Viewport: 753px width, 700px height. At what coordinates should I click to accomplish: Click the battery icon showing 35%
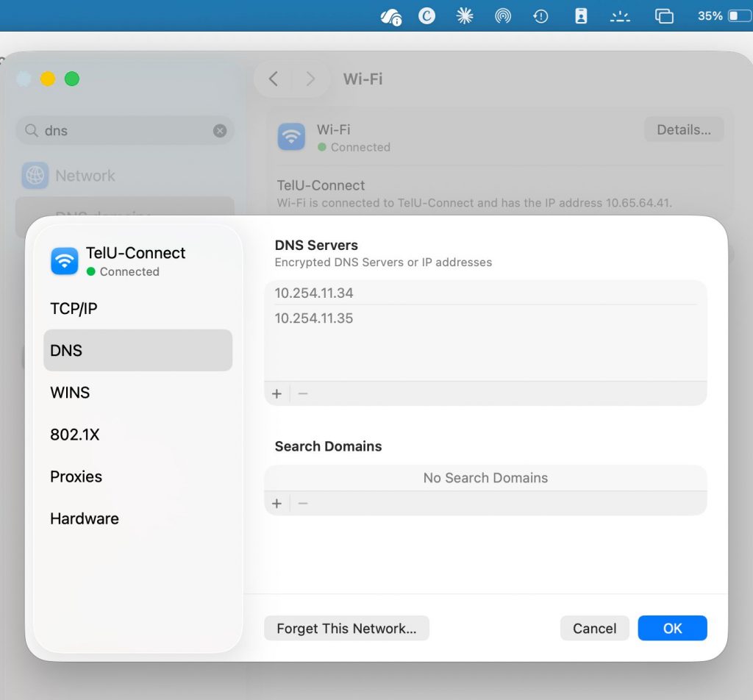(740, 16)
